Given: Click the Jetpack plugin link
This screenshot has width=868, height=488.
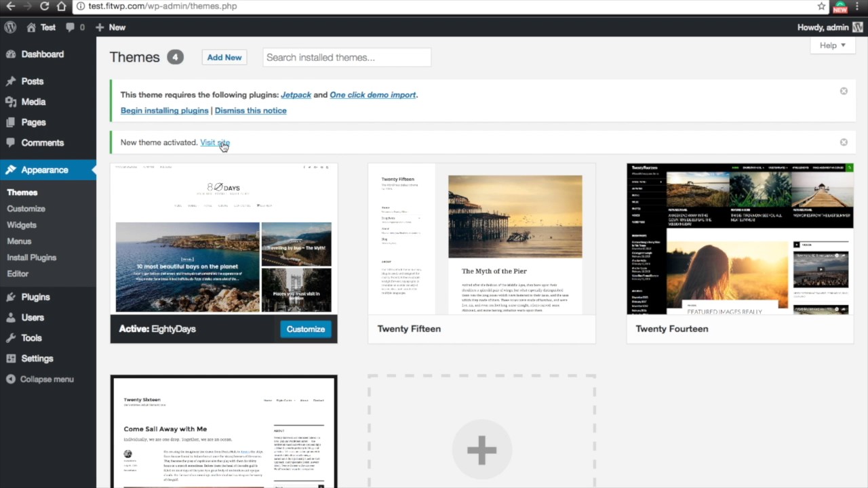Looking at the screenshot, I should 296,95.
